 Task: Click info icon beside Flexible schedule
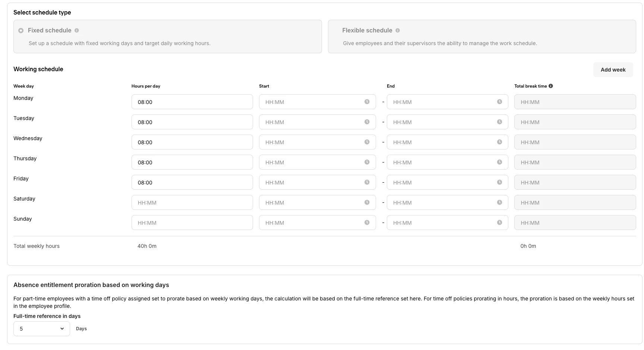(398, 31)
